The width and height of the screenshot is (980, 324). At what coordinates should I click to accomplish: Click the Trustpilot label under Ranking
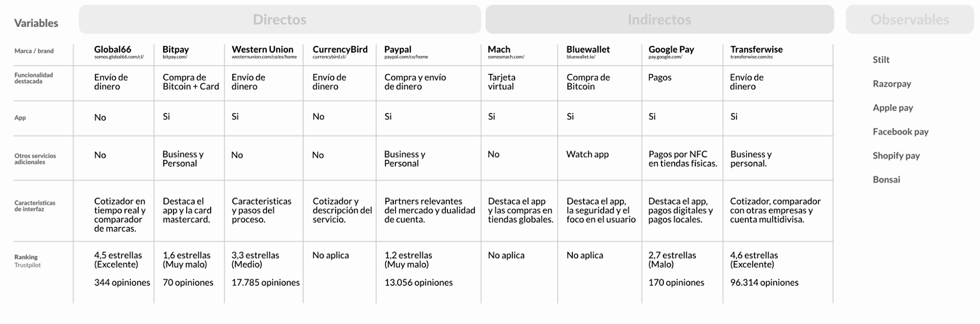point(27,265)
